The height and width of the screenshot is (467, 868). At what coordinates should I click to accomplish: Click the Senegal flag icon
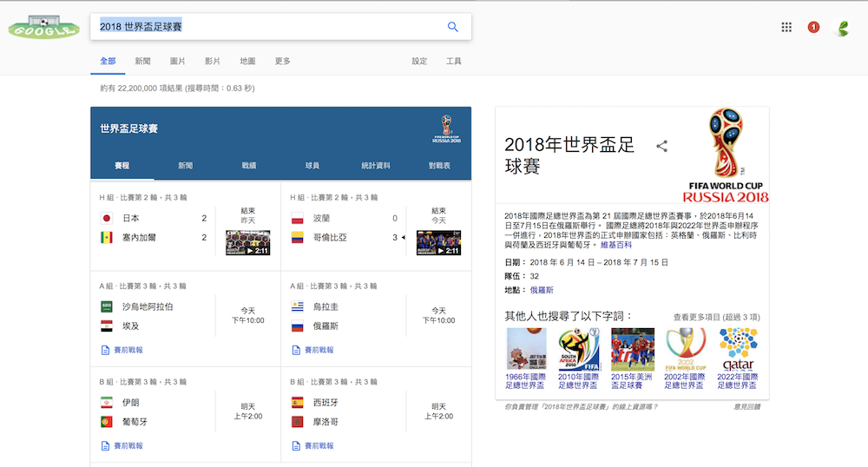(x=107, y=237)
